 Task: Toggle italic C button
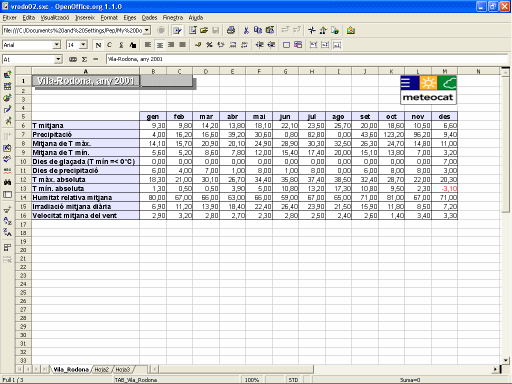[x=109, y=45]
